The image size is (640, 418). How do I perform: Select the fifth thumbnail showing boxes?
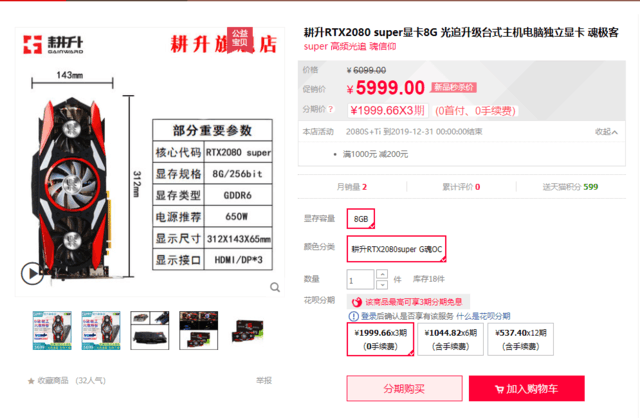pos(248,330)
